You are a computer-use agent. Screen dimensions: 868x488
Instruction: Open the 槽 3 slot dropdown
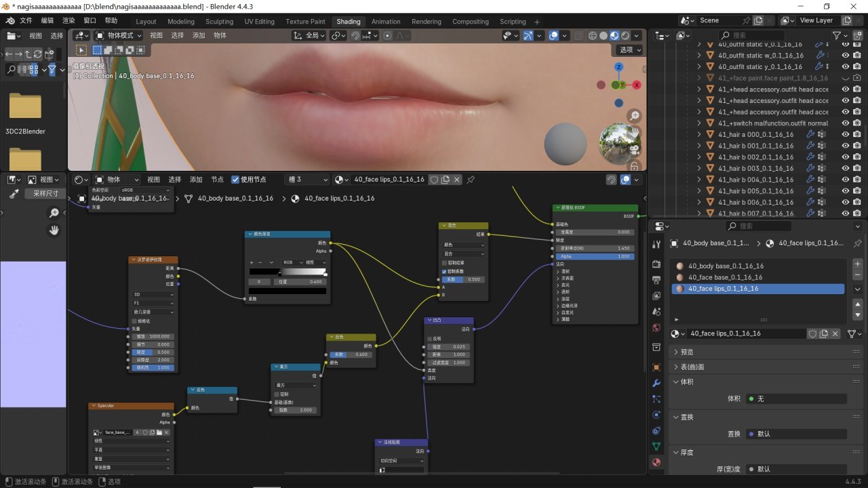coord(306,180)
